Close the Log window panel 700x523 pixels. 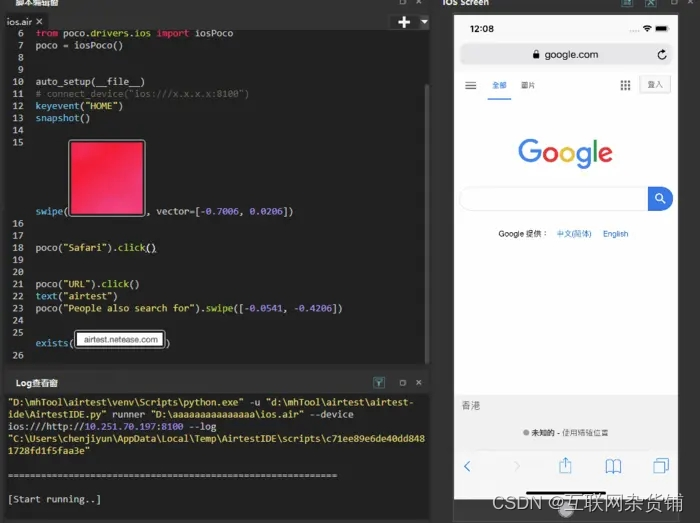pos(419,382)
